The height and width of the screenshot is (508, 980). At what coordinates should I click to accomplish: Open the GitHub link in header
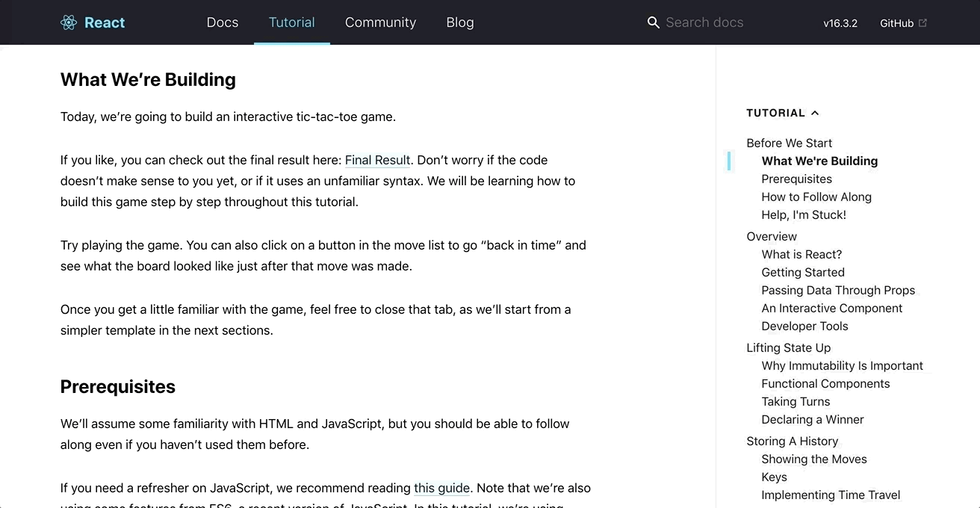[903, 23]
